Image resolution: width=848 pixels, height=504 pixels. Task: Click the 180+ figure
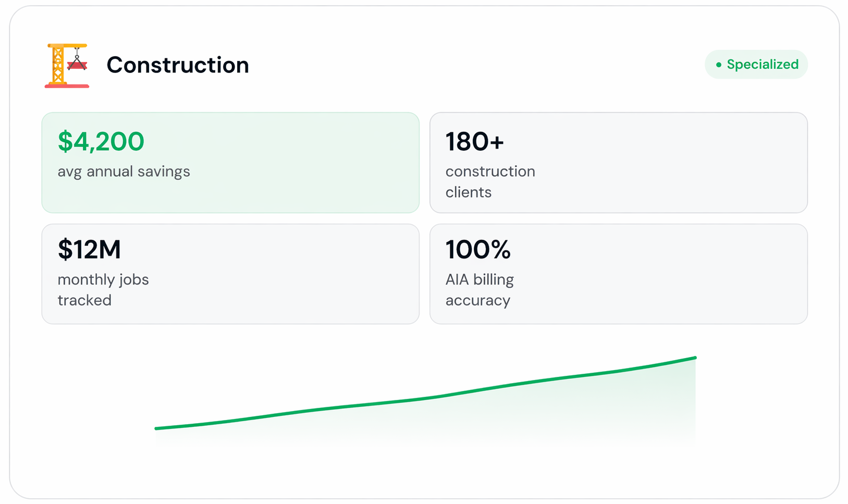[x=474, y=142]
